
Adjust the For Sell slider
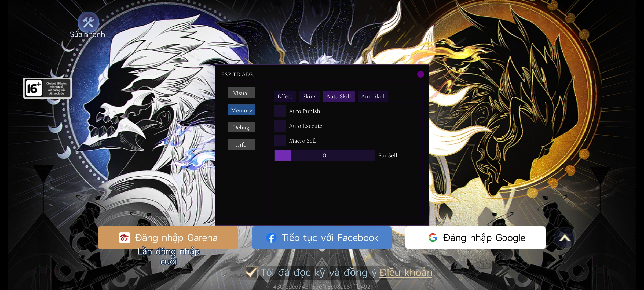[324, 155]
